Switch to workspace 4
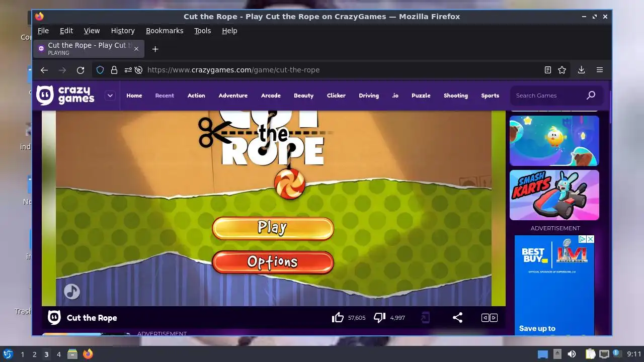Screen dimensions: 644x362 coord(58,354)
